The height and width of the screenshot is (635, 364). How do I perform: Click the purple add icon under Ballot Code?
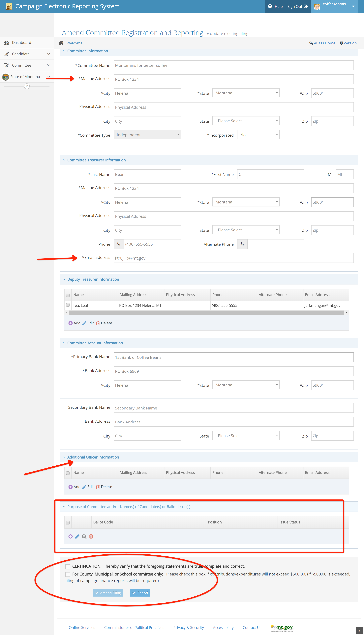[71, 536]
